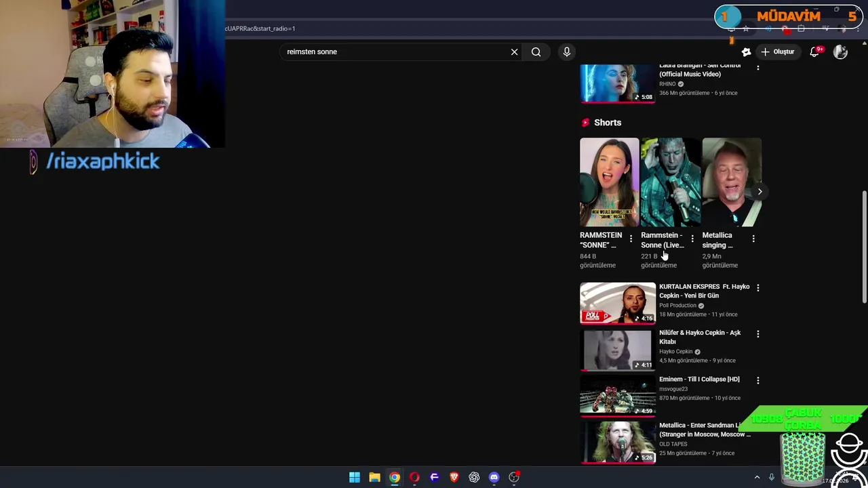Play the Nilüfer Aşk Kitabı thumbnail
This screenshot has width=868, height=488.
[617, 350]
